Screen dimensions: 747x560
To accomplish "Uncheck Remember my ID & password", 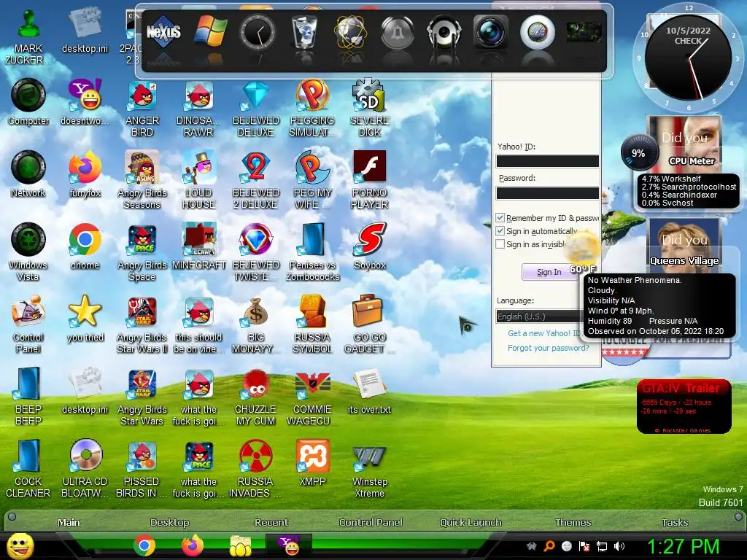I will click(500, 217).
